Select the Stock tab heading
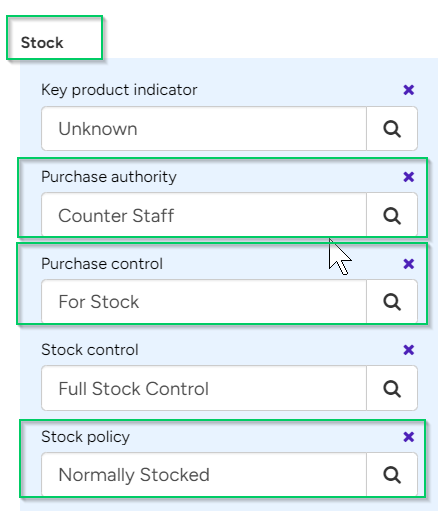 pyautogui.click(x=42, y=43)
